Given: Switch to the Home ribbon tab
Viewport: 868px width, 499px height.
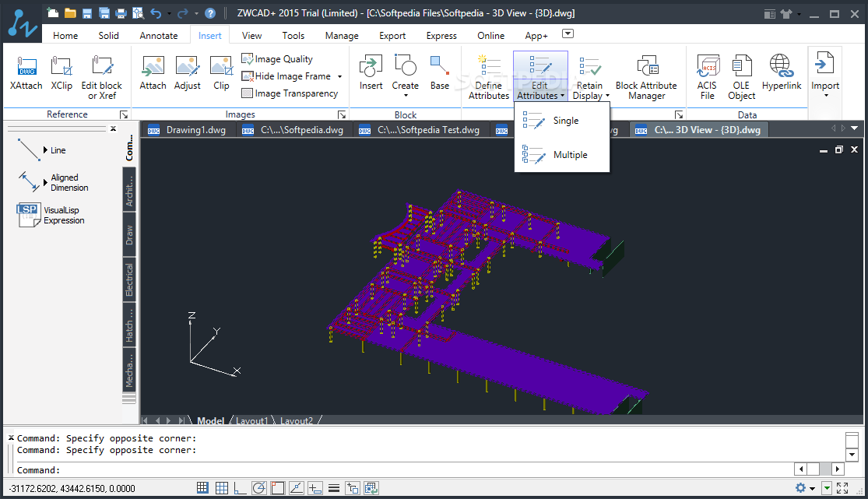Looking at the screenshot, I should 65,36.
